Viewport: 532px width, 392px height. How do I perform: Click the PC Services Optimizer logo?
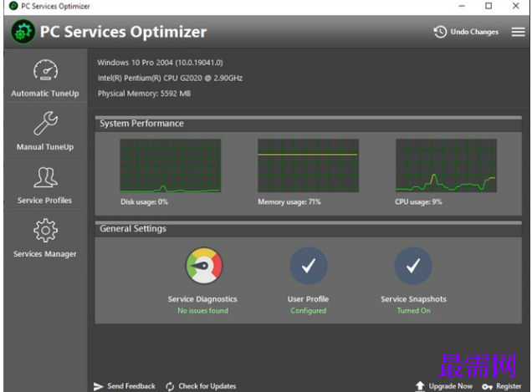(23, 32)
